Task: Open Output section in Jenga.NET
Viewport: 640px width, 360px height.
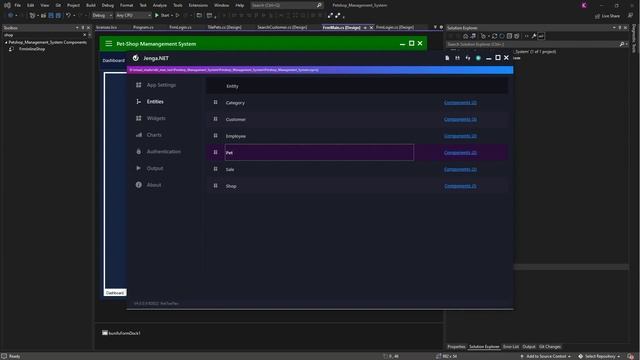Action: pyautogui.click(x=155, y=168)
